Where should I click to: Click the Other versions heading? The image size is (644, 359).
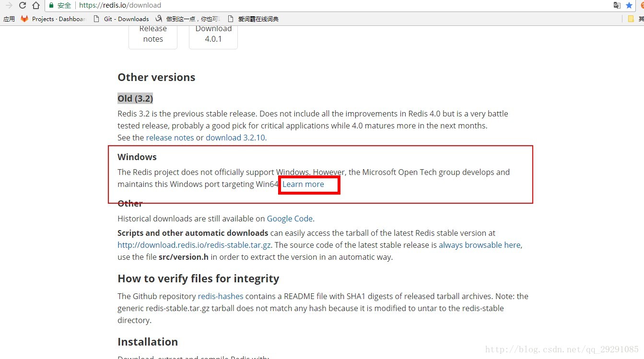156,77
